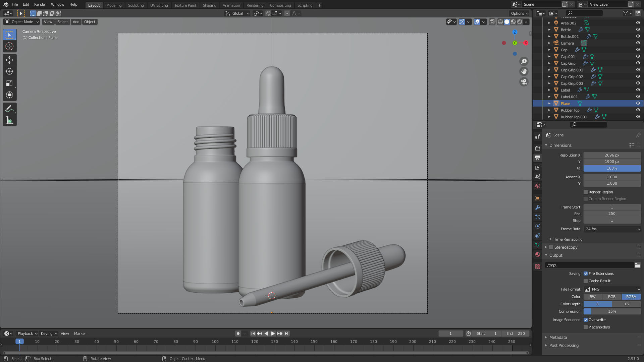Open the Modifier wrench properties tab

click(538, 207)
